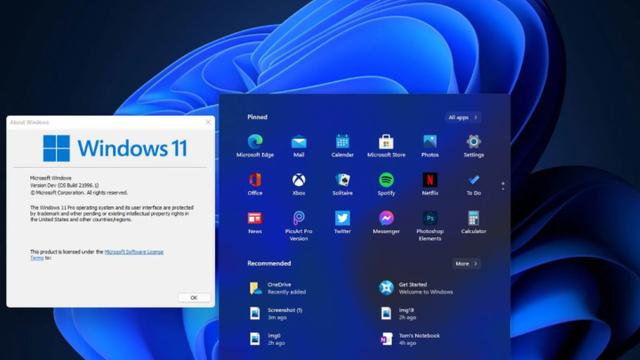
Task: Click the About Windows title text
Action: coord(29,122)
